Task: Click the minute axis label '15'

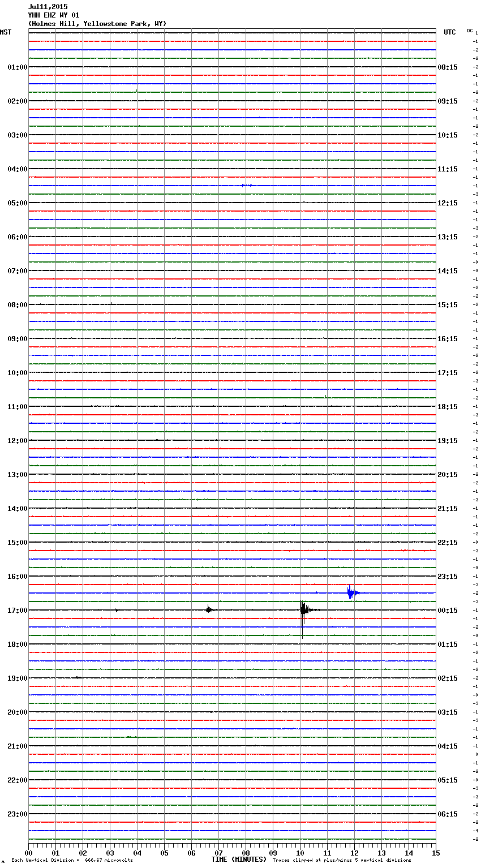Action: 436,853
